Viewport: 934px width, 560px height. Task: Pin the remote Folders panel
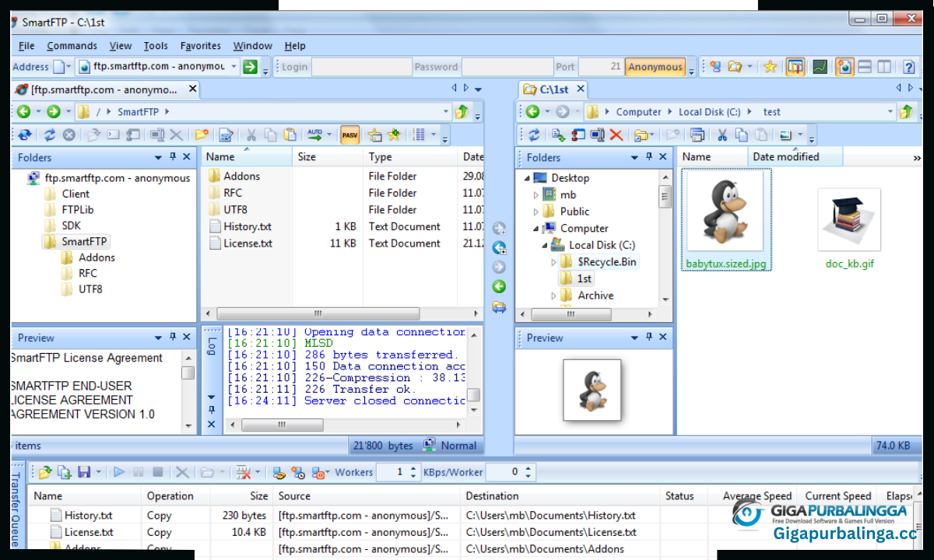pos(173,157)
